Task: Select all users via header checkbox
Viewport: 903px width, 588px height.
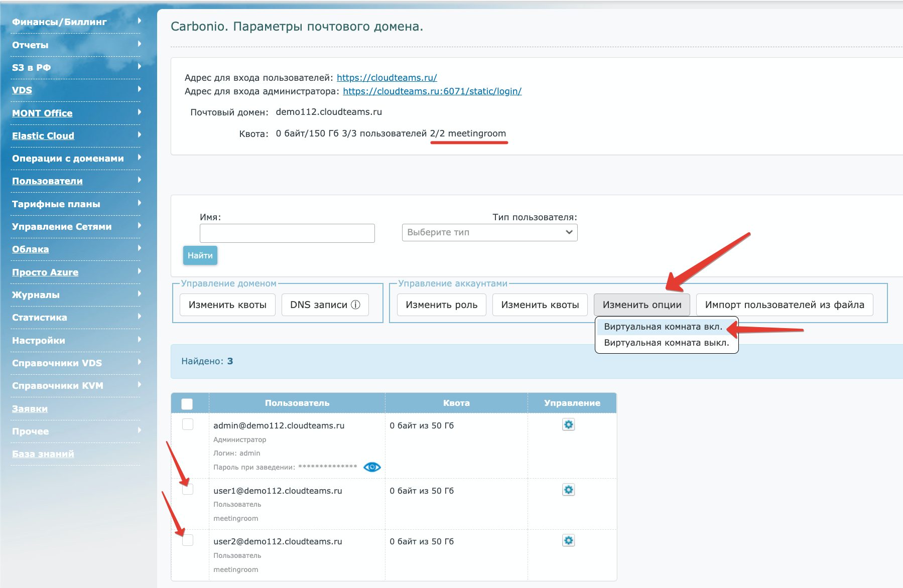Action: pyautogui.click(x=187, y=404)
